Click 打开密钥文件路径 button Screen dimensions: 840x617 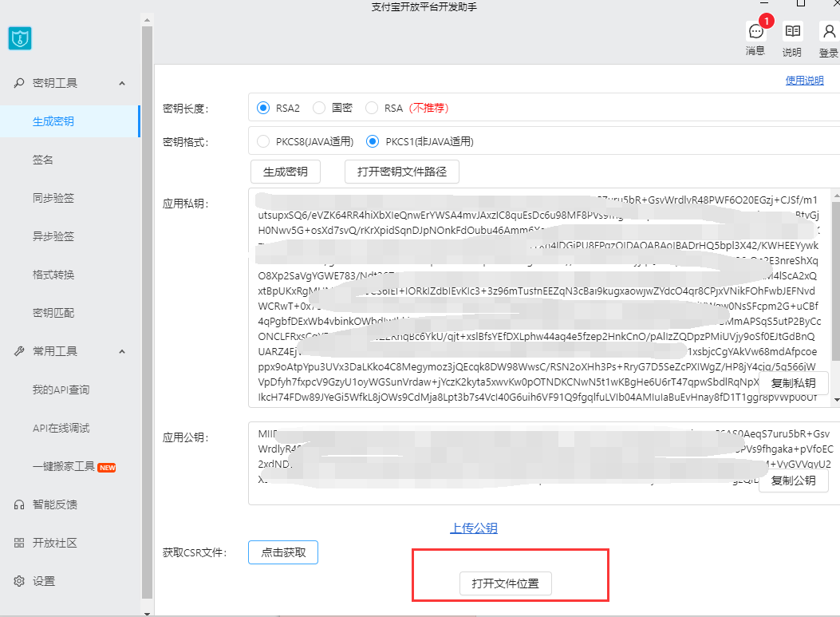(x=402, y=172)
